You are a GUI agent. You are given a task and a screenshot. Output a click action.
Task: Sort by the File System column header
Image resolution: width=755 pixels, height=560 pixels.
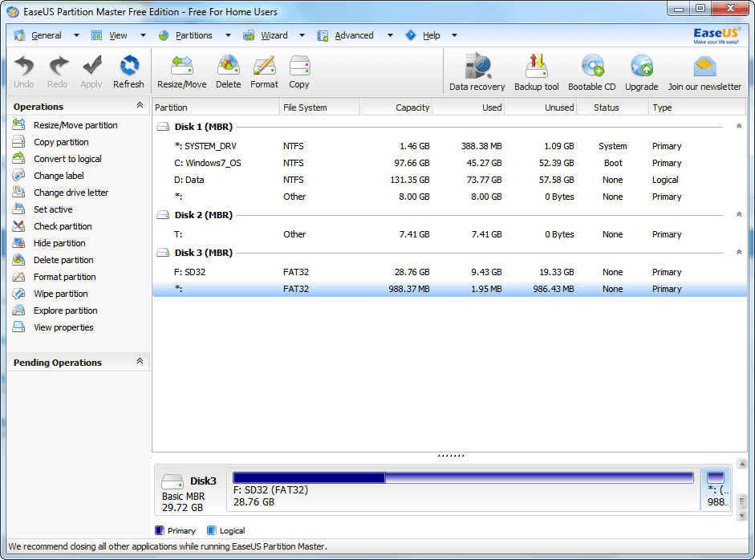click(319, 108)
